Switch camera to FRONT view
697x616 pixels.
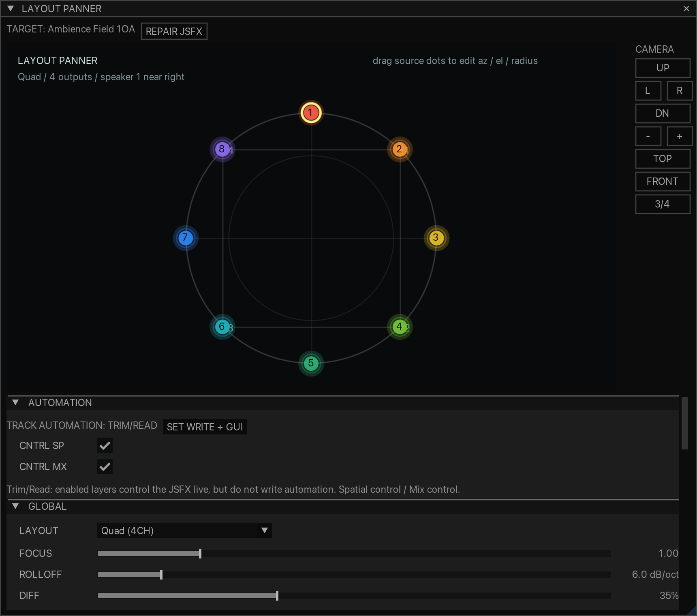[x=663, y=181]
